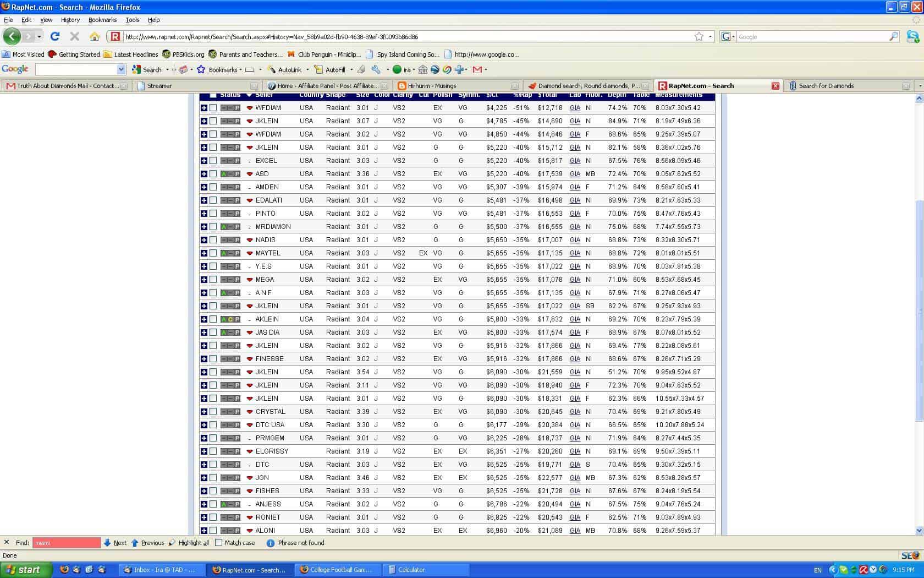
Task: Click the Windows start button
Action: tap(26, 570)
